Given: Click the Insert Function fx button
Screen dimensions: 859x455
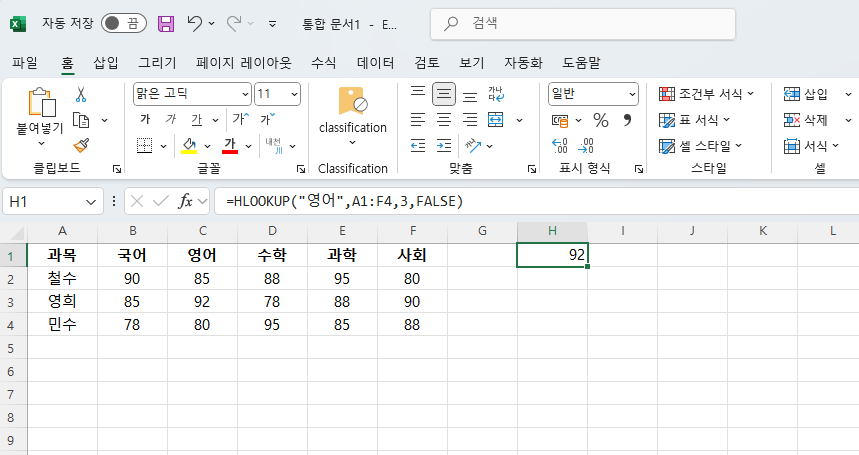Looking at the screenshot, I should coord(185,201).
